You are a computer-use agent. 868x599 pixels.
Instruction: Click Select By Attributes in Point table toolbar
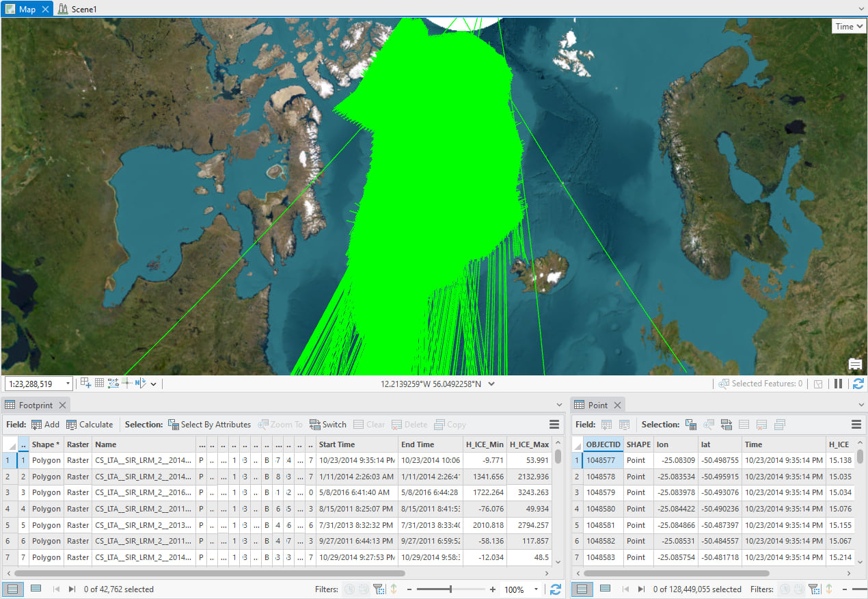[690, 424]
